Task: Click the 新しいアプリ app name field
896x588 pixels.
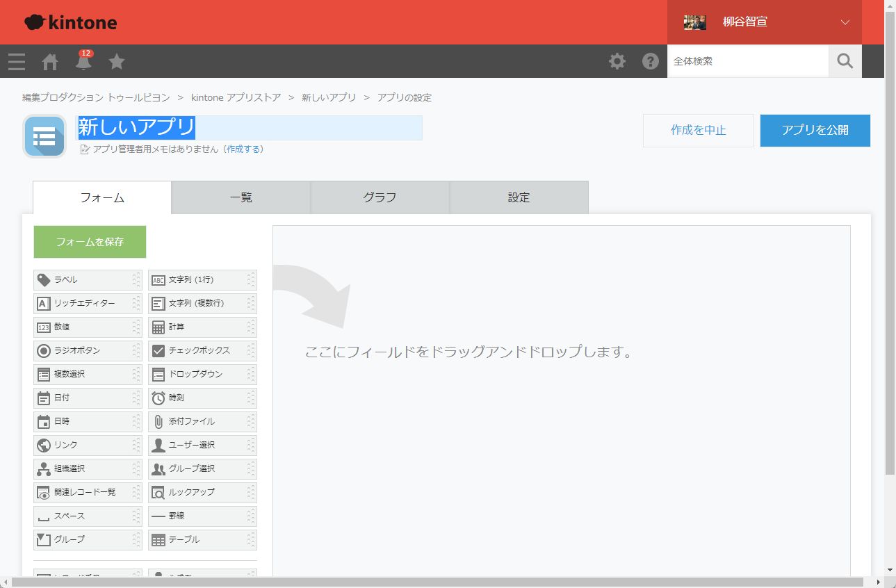Action: (249, 128)
